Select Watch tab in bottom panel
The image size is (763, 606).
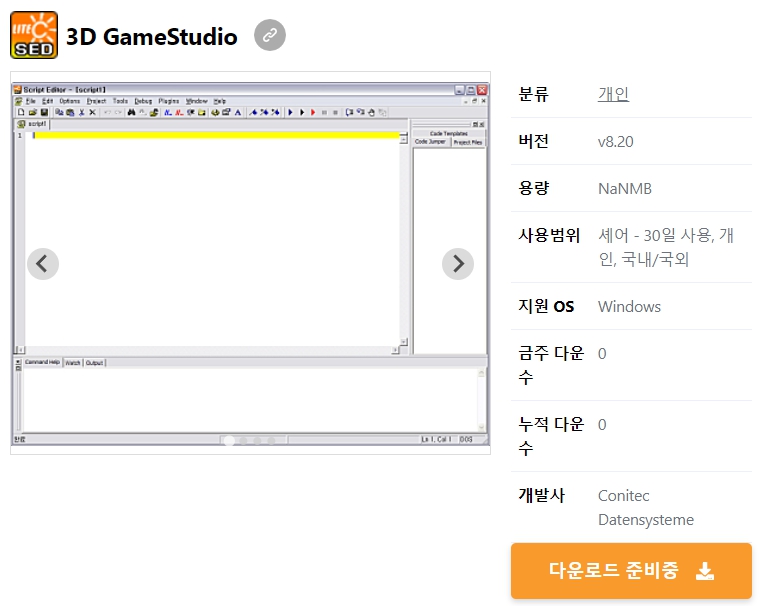pyautogui.click(x=73, y=363)
